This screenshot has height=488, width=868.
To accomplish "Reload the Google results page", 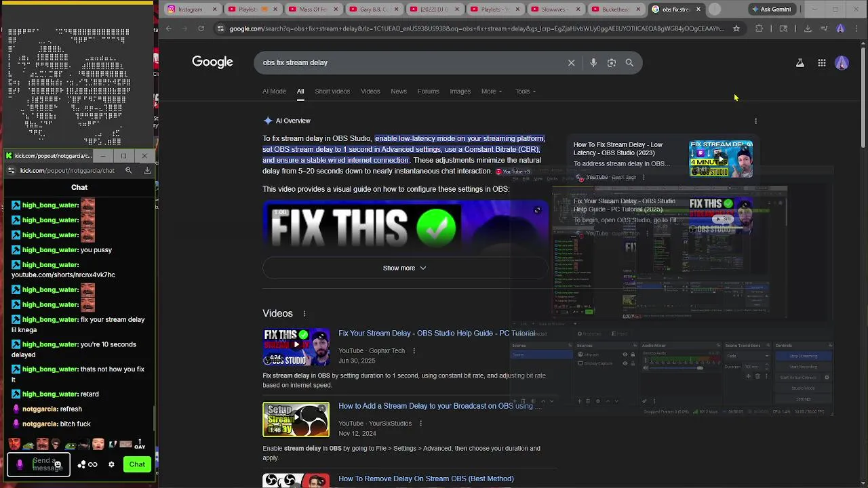I will 201,28.
